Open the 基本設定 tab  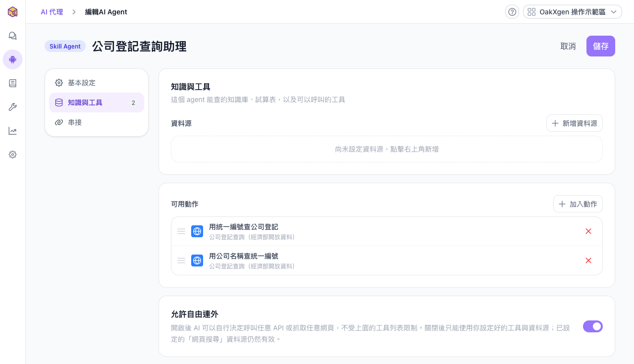click(97, 83)
